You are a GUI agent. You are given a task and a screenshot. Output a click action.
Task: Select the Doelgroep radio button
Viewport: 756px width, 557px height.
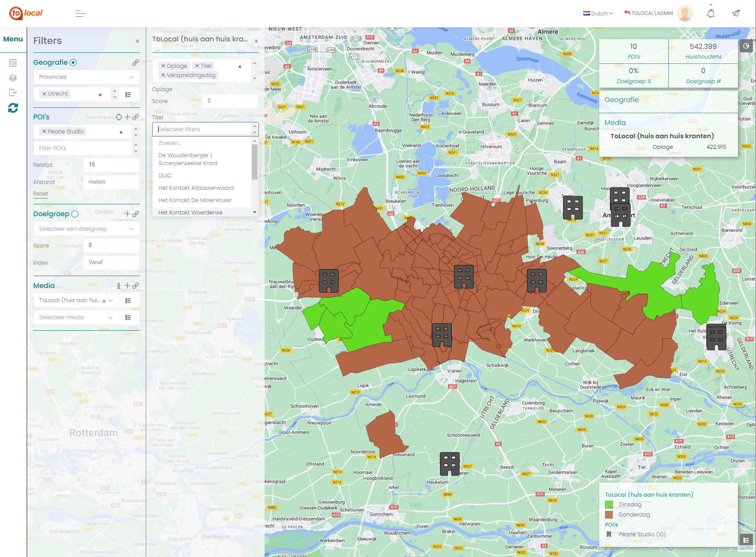[x=75, y=214]
